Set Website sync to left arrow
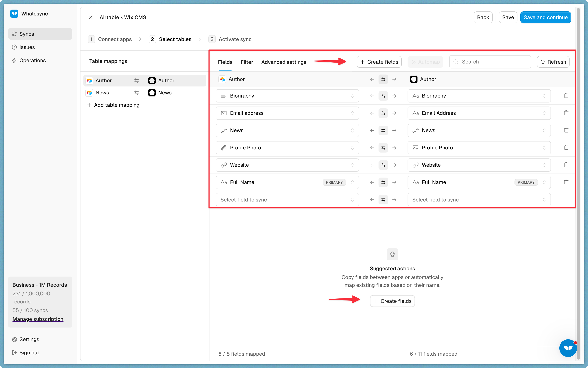588x368 pixels. (x=372, y=165)
